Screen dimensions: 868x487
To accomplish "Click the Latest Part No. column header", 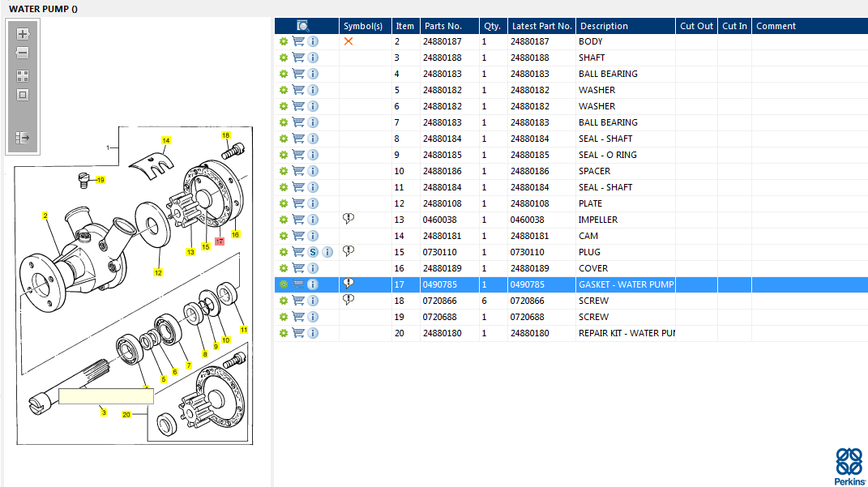I will point(541,26).
